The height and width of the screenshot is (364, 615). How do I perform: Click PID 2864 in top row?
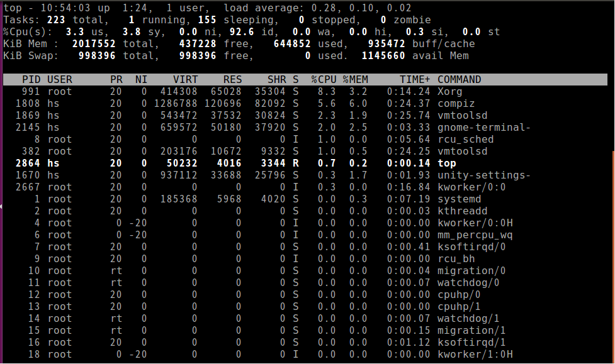(28, 163)
